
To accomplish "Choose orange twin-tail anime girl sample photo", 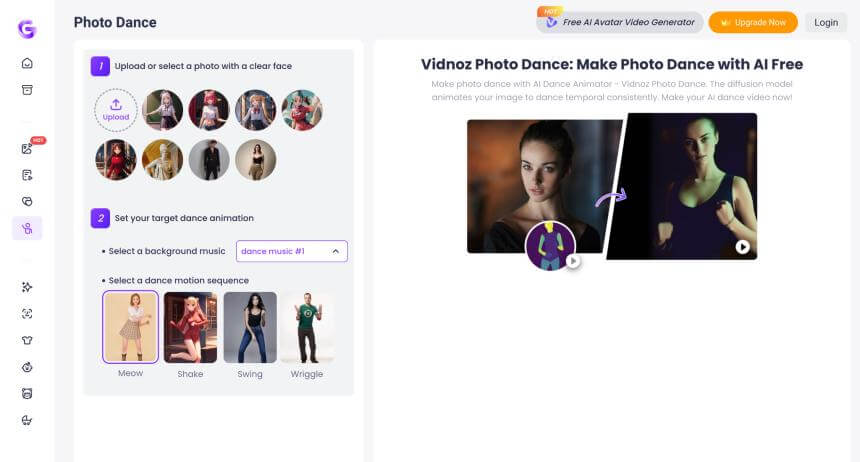I will (256, 110).
